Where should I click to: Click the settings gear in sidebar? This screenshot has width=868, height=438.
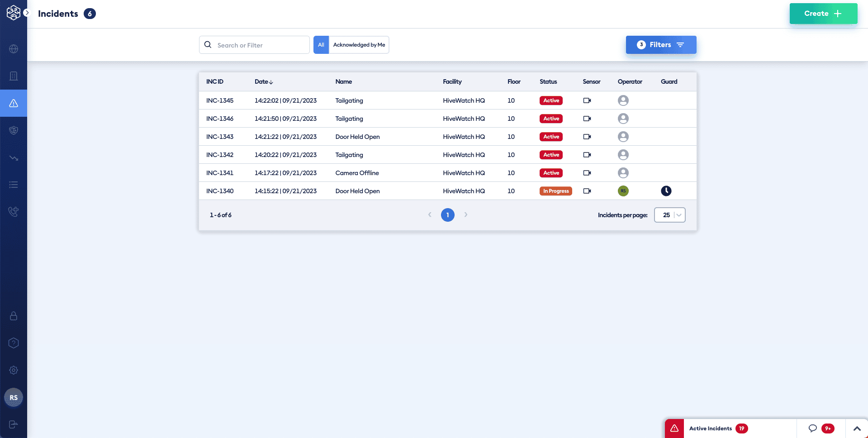[x=14, y=370]
